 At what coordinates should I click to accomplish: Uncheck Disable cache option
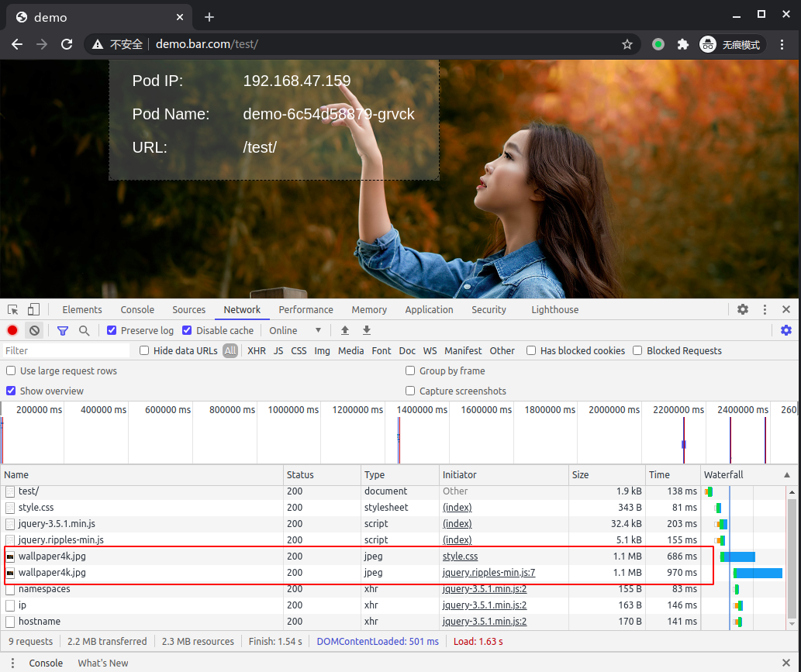click(187, 330)
